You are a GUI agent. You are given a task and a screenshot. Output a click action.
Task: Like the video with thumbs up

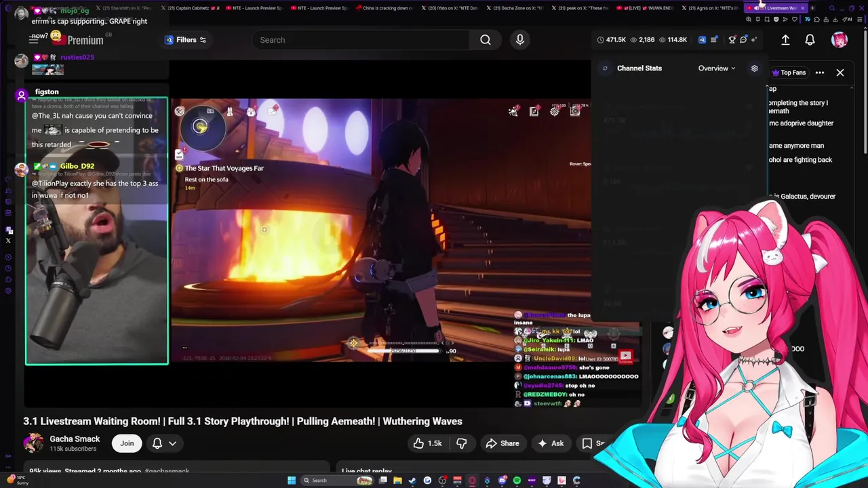tap(427, 443)
